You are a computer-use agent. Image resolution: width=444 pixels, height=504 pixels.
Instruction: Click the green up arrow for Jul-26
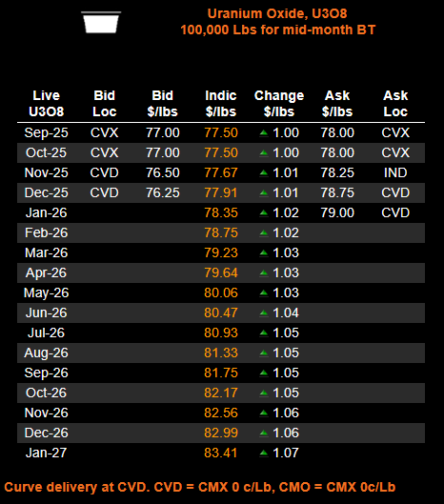(264, 333)
